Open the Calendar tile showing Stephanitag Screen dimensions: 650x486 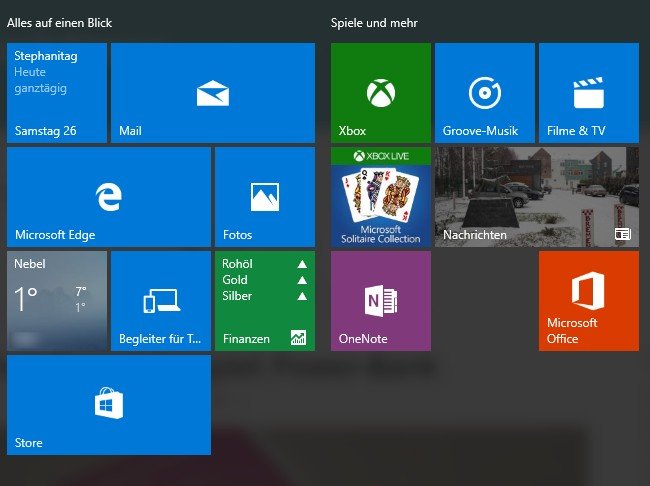coord(57,93)
